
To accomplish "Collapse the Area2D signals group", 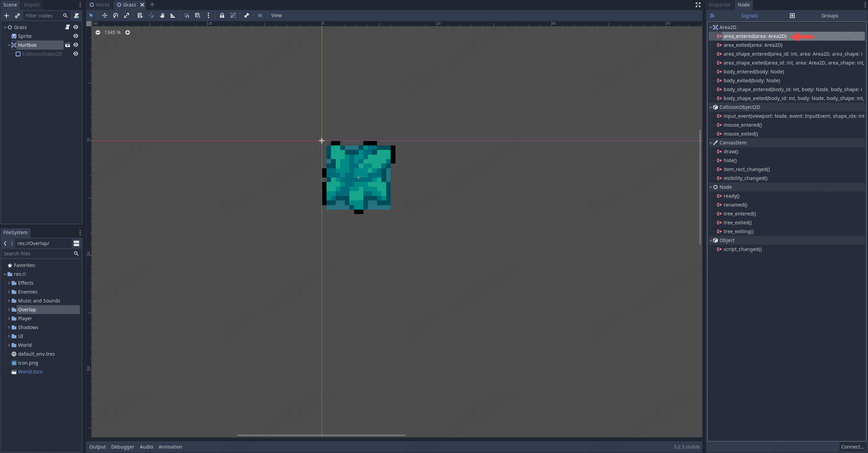I will tap(711, 27).
